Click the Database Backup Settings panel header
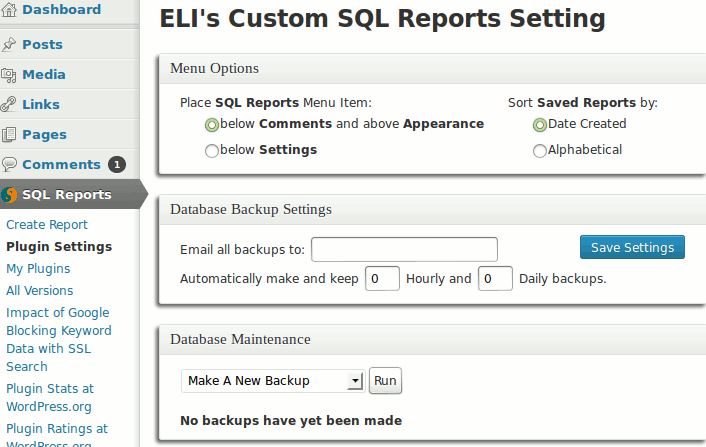This screenshot has width=706, height=447. click(432, 210)
